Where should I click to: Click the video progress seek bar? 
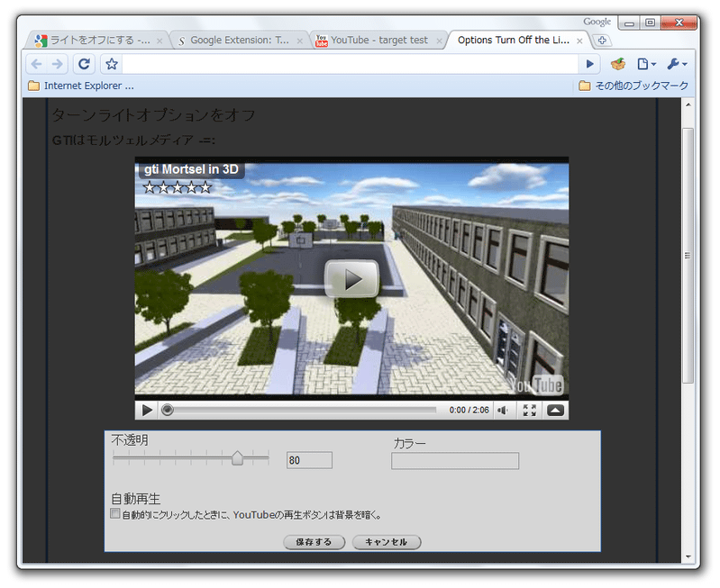coord(298,410)
